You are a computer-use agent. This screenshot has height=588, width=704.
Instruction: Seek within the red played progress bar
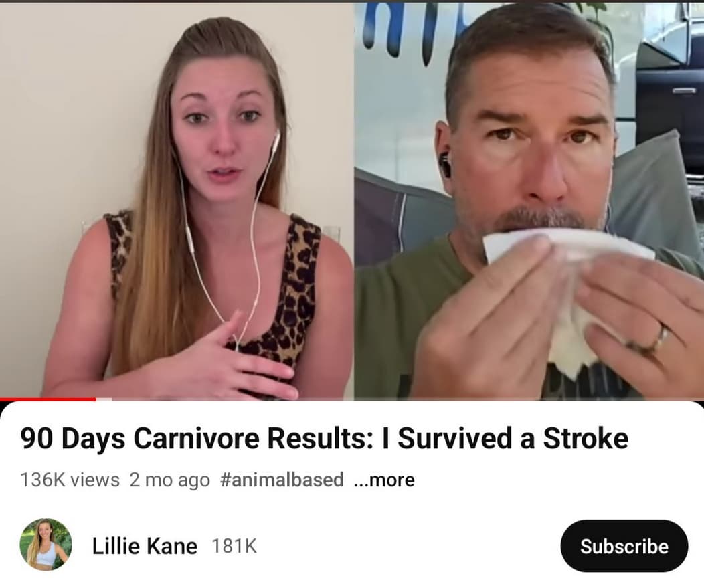(x=48, y=399)
